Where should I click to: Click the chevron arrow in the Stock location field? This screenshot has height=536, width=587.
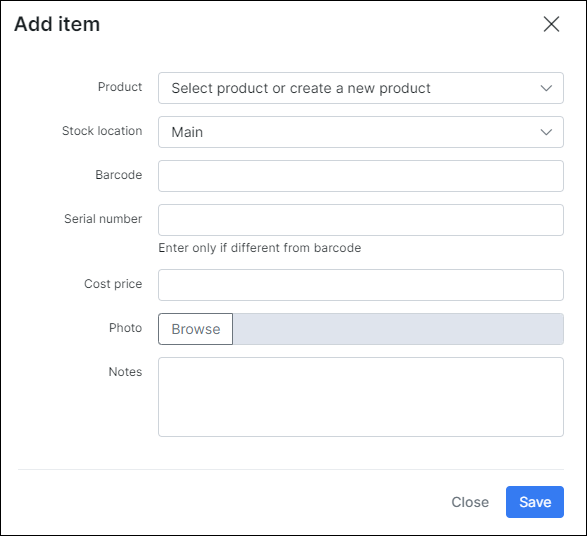pyautogui.click(x=546, y=132)
